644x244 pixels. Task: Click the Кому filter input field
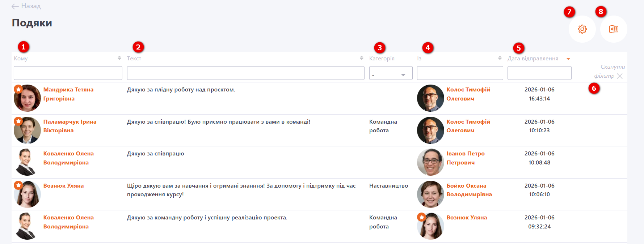tap(68, 73)
